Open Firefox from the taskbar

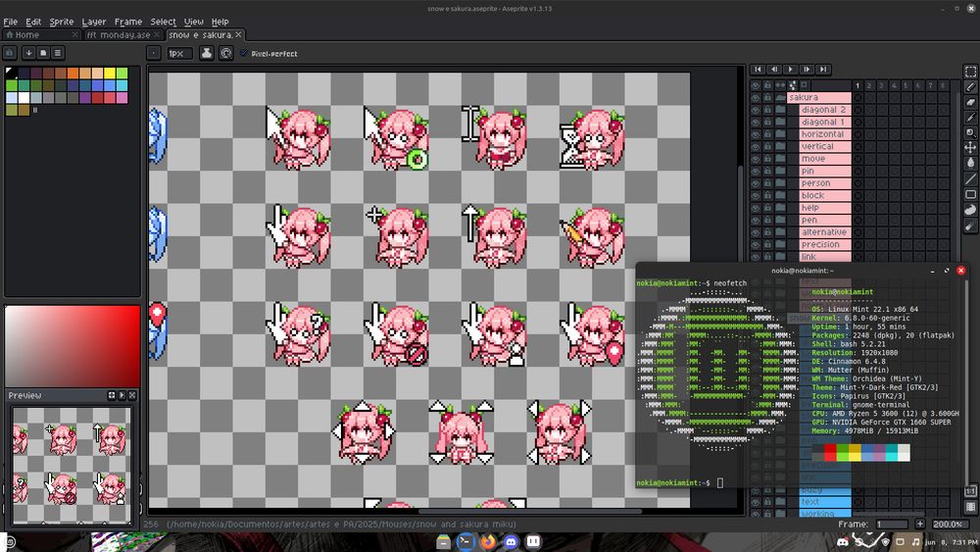pyautogui.click(x=488, y=541)
